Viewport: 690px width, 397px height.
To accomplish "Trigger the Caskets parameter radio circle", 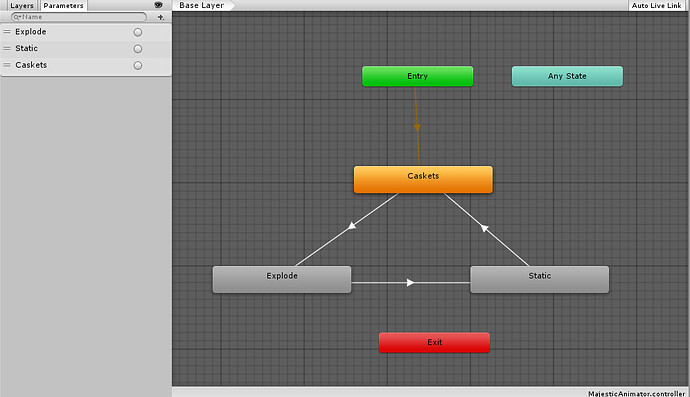I will coord(138,66).
